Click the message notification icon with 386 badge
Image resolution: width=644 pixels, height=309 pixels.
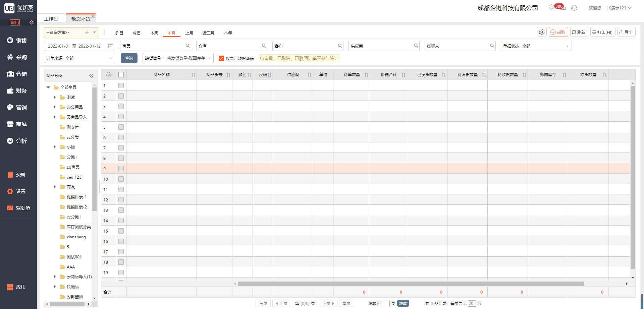(552, 7)
